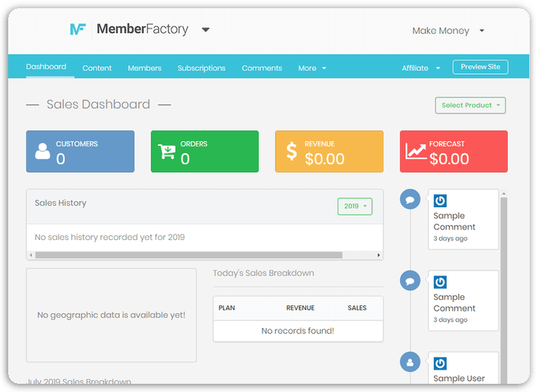The width and height of the screenshot is (538, 392).
Task: Expand the More menu
Action: pos(312,68)
